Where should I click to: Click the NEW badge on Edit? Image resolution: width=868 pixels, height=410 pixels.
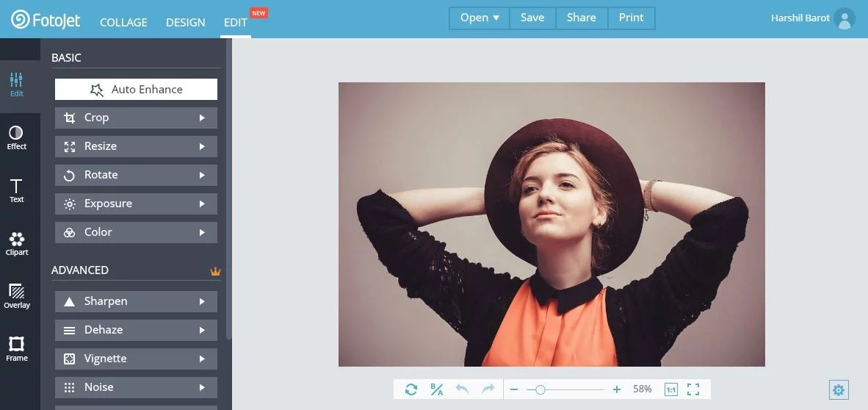click(x=258, y=13)
